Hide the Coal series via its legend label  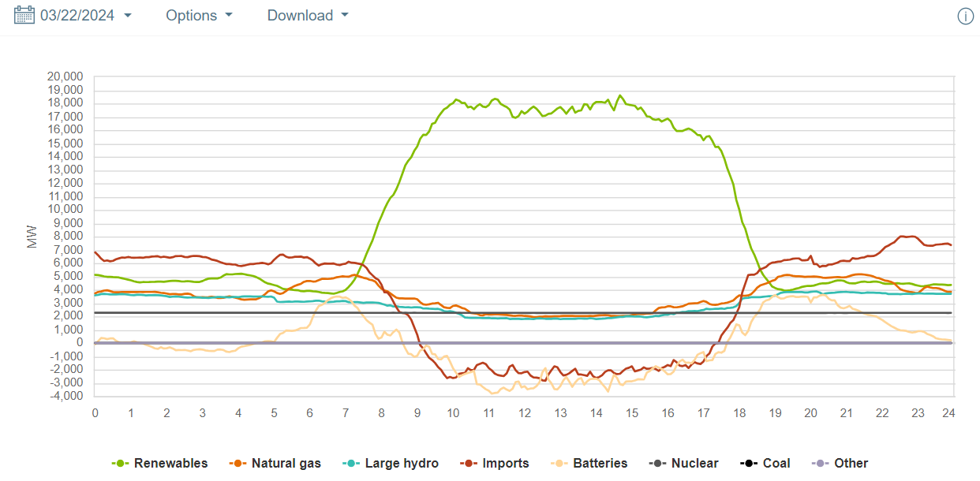776,464
